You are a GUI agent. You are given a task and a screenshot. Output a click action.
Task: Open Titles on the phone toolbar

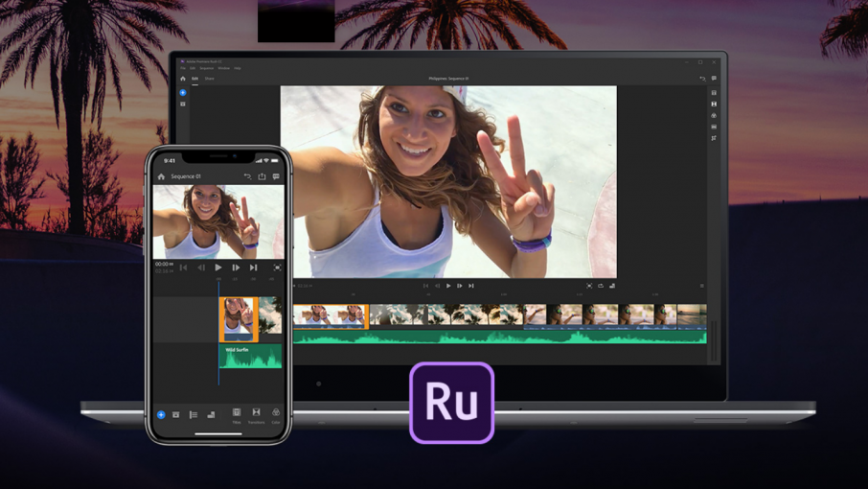tap(237, 416)
